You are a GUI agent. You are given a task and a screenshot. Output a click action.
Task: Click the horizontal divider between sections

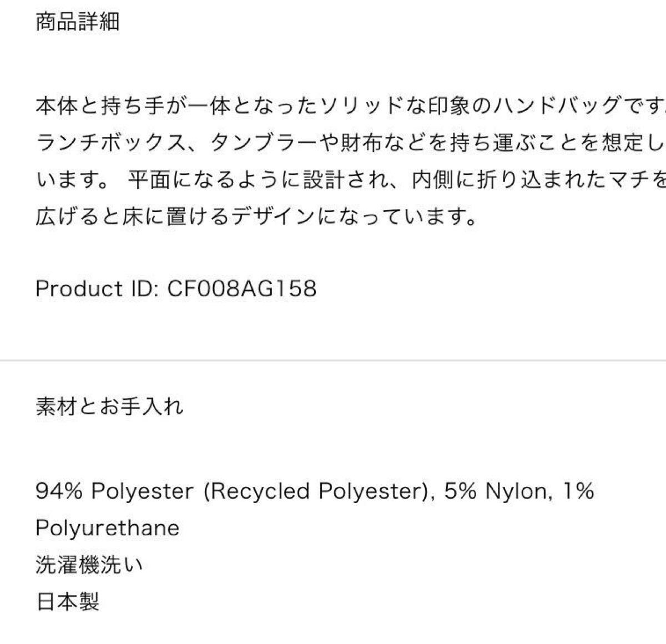333,360
